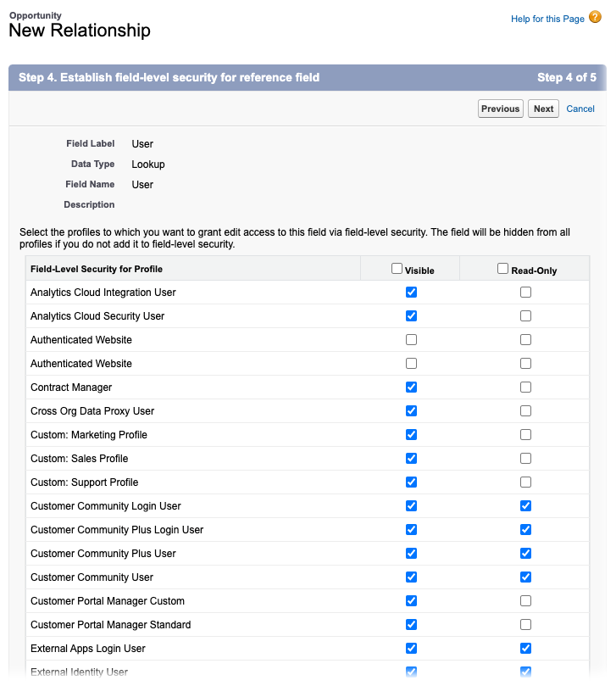Check Read-Only for Analytics Cloud Security User
This screenshot has width=616, height=697.
tap(525, 316)
